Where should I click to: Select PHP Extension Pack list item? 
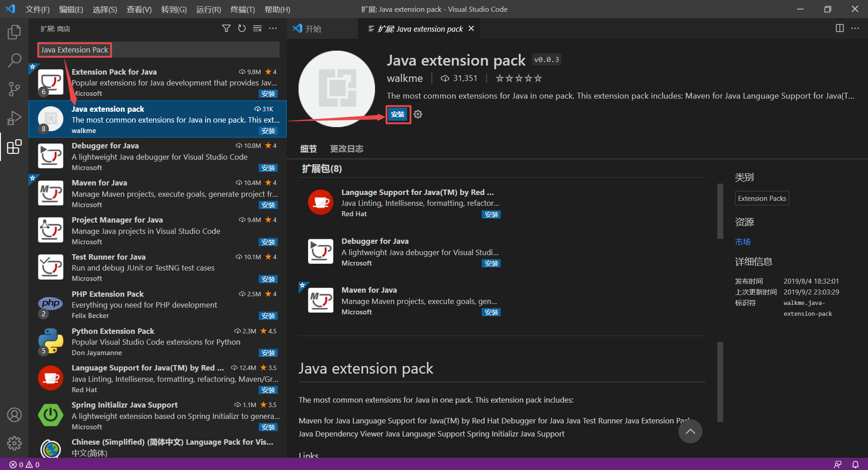coord(158,304)
